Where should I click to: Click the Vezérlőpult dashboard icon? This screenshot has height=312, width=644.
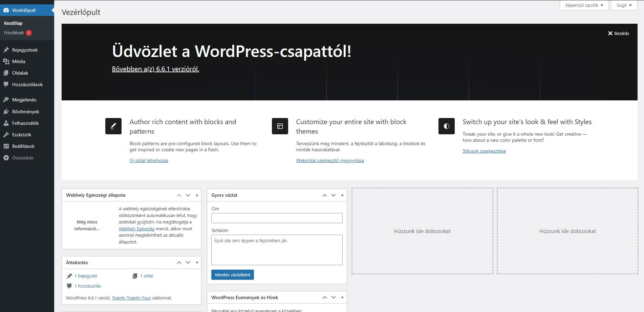point(6,10)
